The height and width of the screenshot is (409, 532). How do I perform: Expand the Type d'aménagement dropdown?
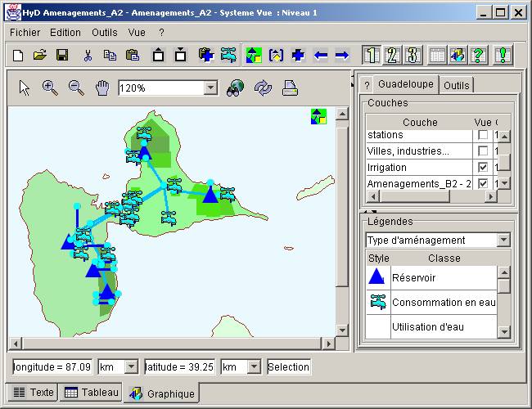click(x=503, y=240)
